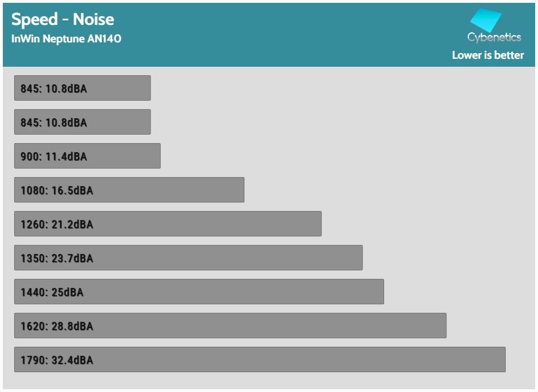Select the 1620: 28.8dBA bar

pyautogui.click(x=230, y=326)
